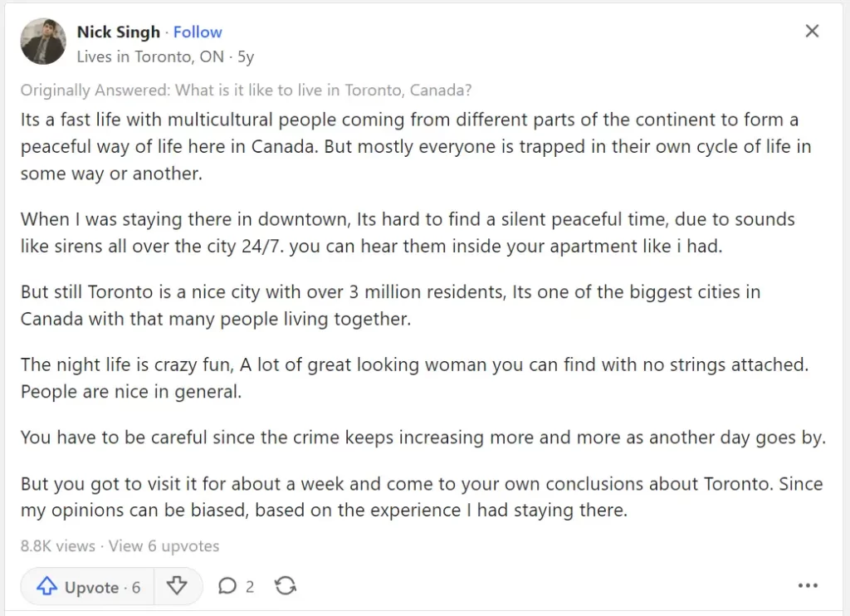Open the 5y timestamp link
The width and height of the screenshot is (850, 616).
(246, 56)
